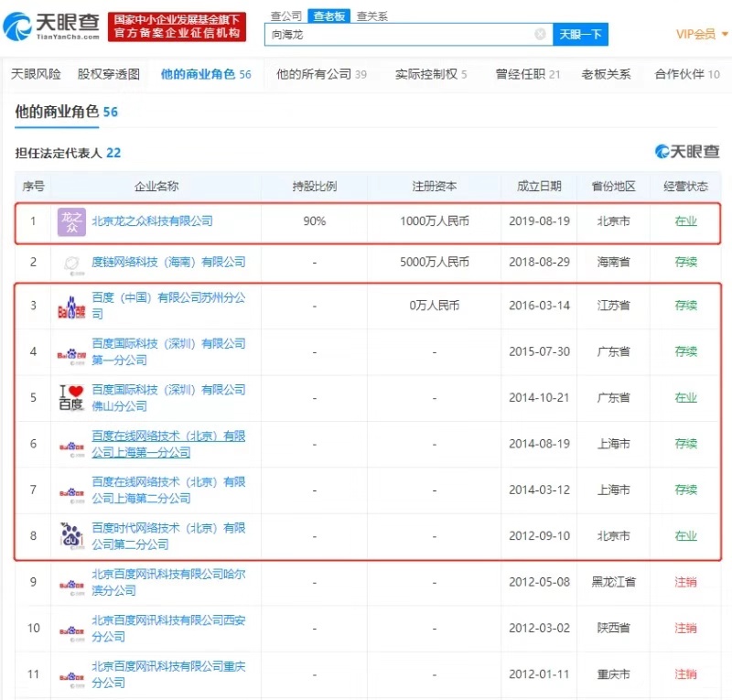Image resolution: width=732 pixels, height=700 pixels.
Task: Click the 黑龙江省 region cell
Action: point(613,582)
